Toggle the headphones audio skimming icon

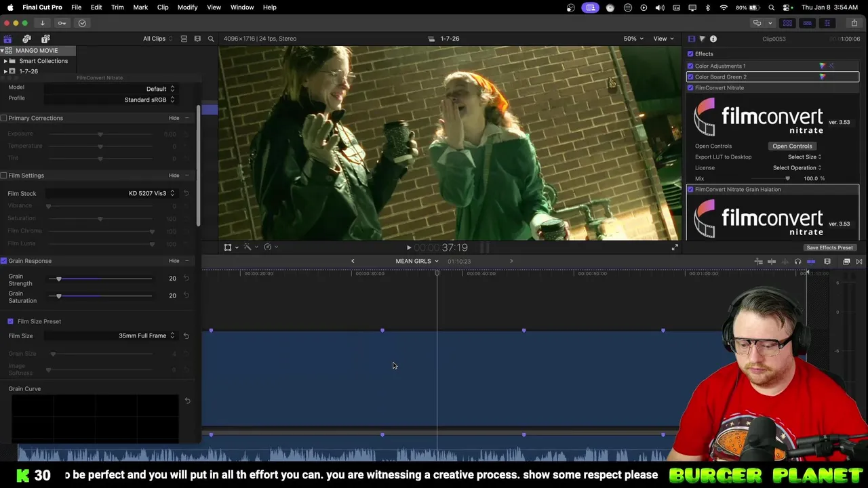[797, 262]
